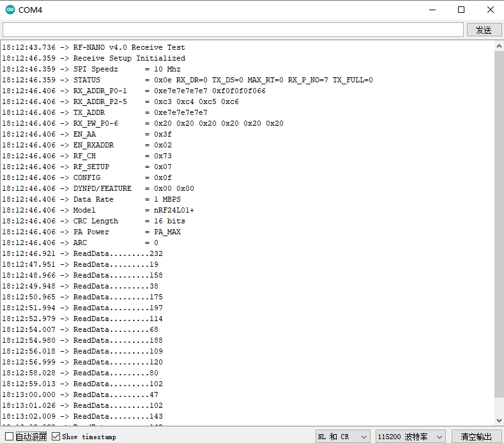Click the 发送 send button
Viewport: 504px width, 443px height.
pos(484,30)
